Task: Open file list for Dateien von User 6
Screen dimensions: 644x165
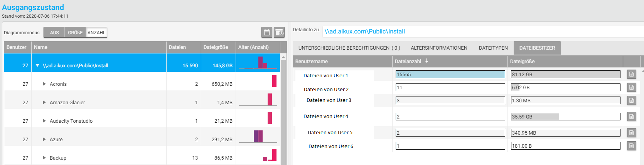Action: click(x=631, y=146)
